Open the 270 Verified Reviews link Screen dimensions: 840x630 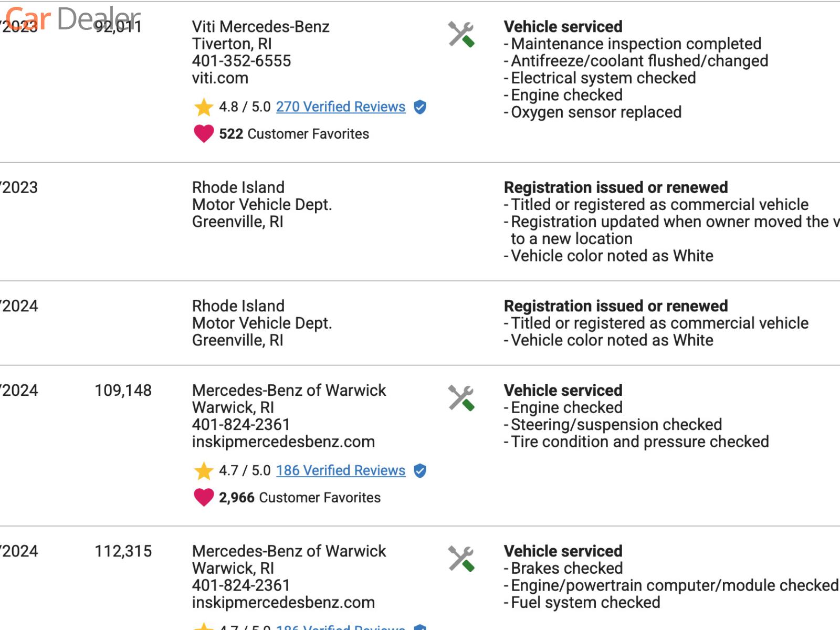[340, 107]
